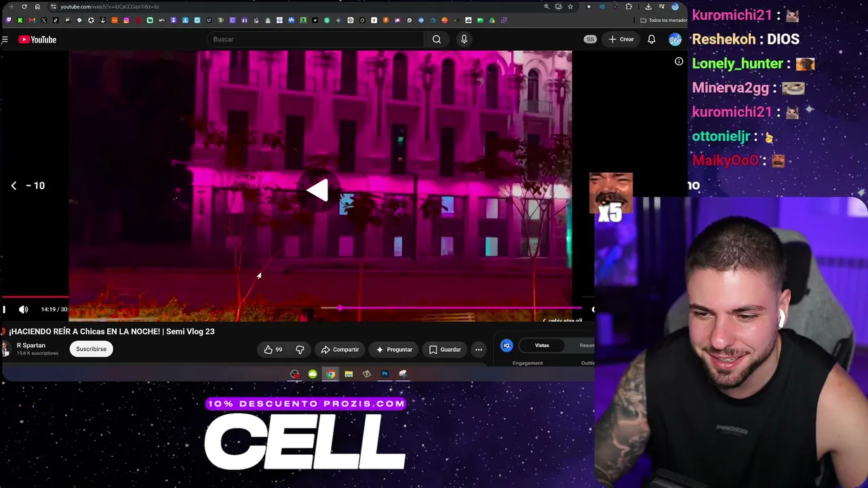Open more actions three-dot menu
The height and width of the screenshot is (488, 868).
[479, 350]
